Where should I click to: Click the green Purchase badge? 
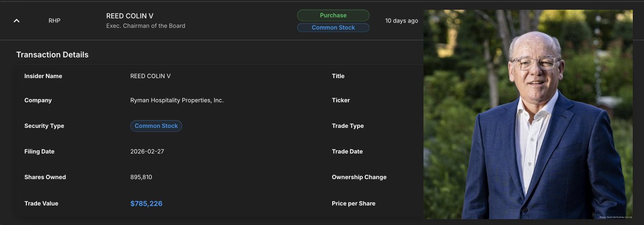coord(333,16)
